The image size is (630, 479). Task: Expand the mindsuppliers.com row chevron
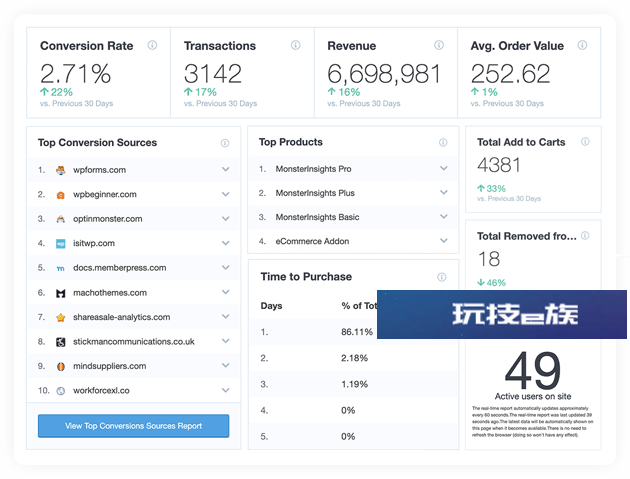[226, 365]
